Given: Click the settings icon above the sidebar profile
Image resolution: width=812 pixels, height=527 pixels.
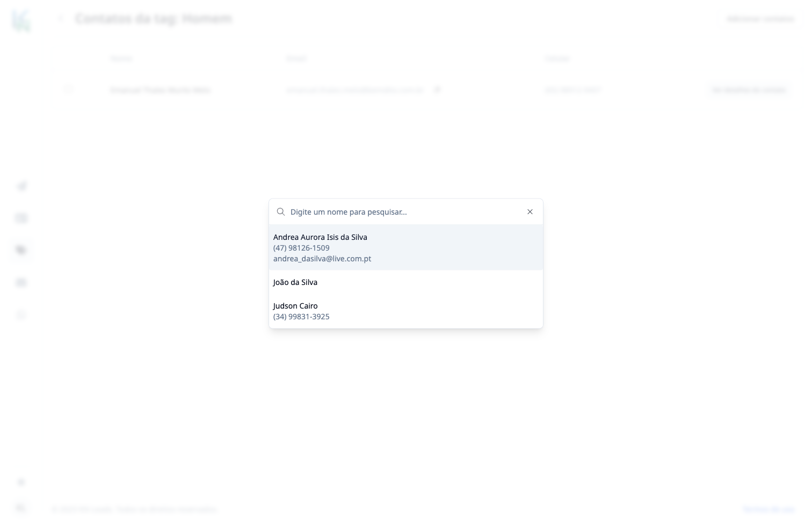Looking at the screenshot, I should click(21, 482).
